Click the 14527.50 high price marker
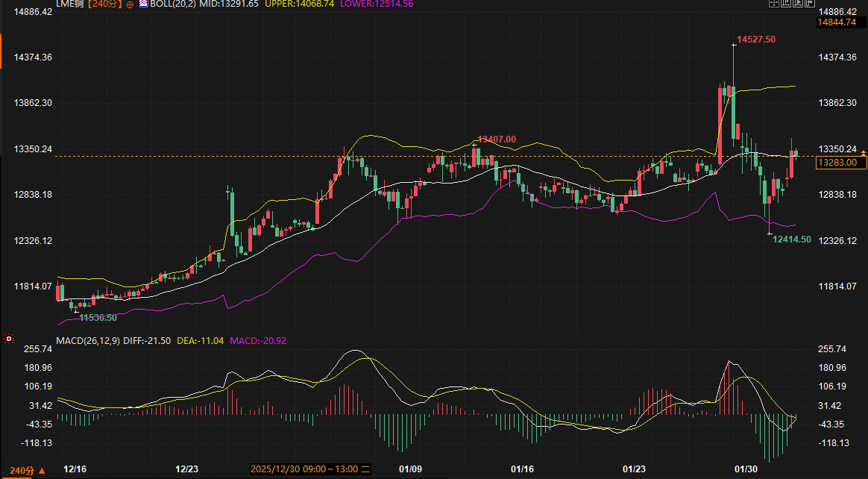The width and height of the screenshot is (868, 479). pyautogui.click(x=756, y=40)
